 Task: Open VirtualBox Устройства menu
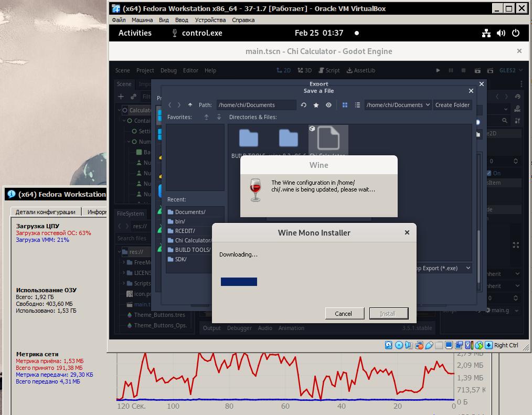click(x=210, y=20)
